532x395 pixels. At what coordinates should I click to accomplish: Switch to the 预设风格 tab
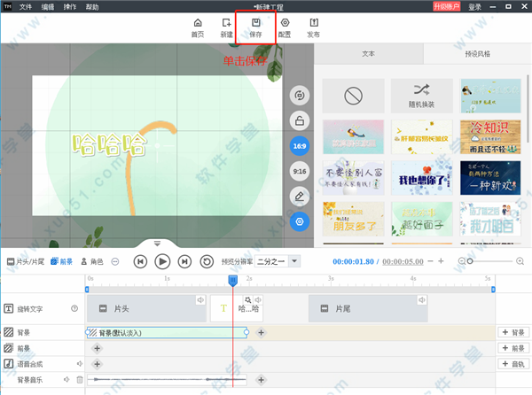[x=476, y=54]
